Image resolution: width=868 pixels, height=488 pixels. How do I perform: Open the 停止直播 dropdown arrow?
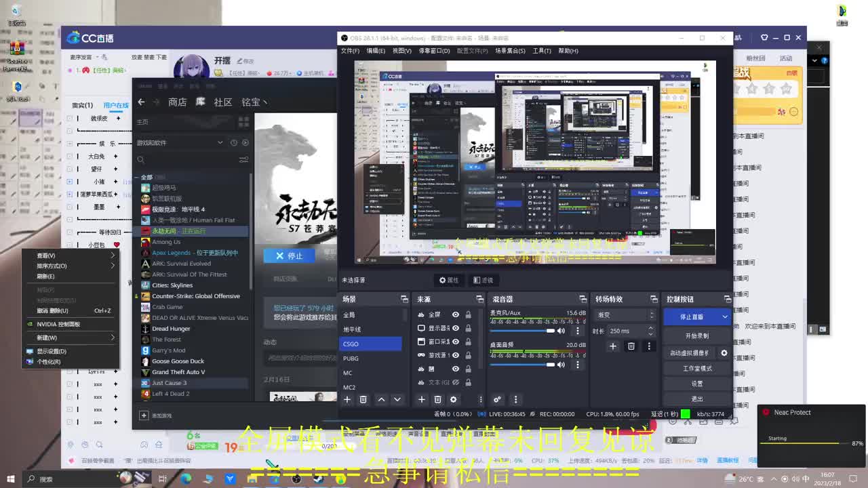(x=725, y=317)
